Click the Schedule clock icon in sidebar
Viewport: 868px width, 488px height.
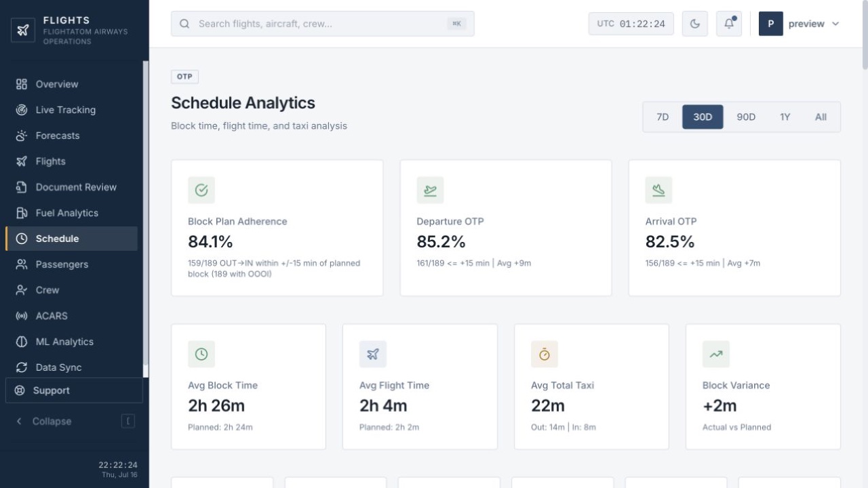tap(22, 239)
